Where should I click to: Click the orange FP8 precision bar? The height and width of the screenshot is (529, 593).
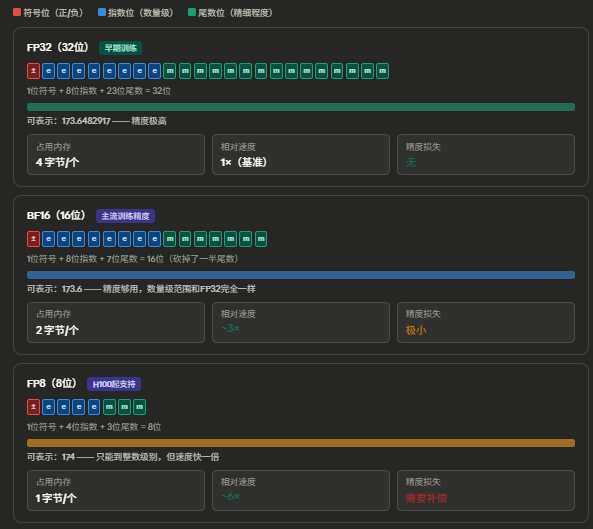point(301,443)
